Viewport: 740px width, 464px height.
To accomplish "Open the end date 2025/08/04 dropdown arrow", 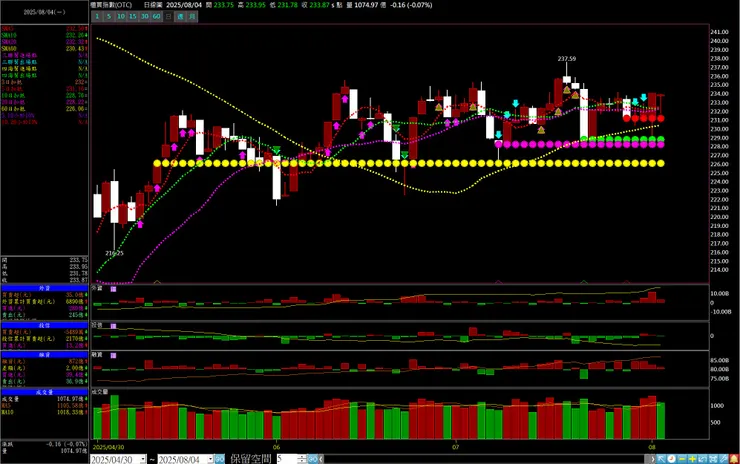I will tap(210, 459).
